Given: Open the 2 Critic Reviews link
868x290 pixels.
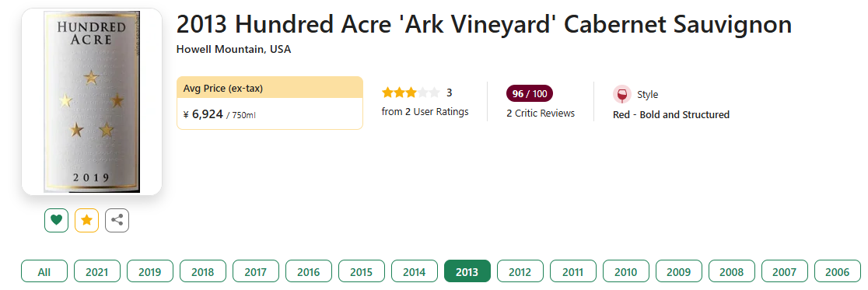Looking at the screenshot, I should pyautogui.click(x=541, y=114).
